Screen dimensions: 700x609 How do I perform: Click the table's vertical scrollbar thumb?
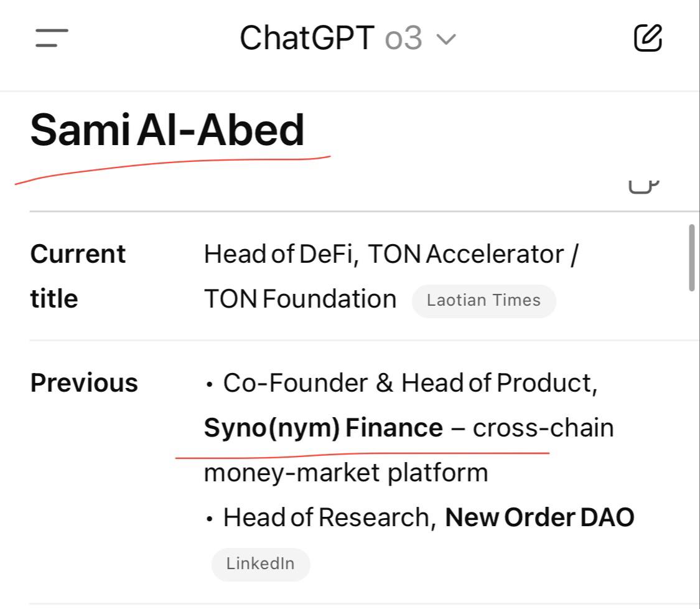(692, 258)
